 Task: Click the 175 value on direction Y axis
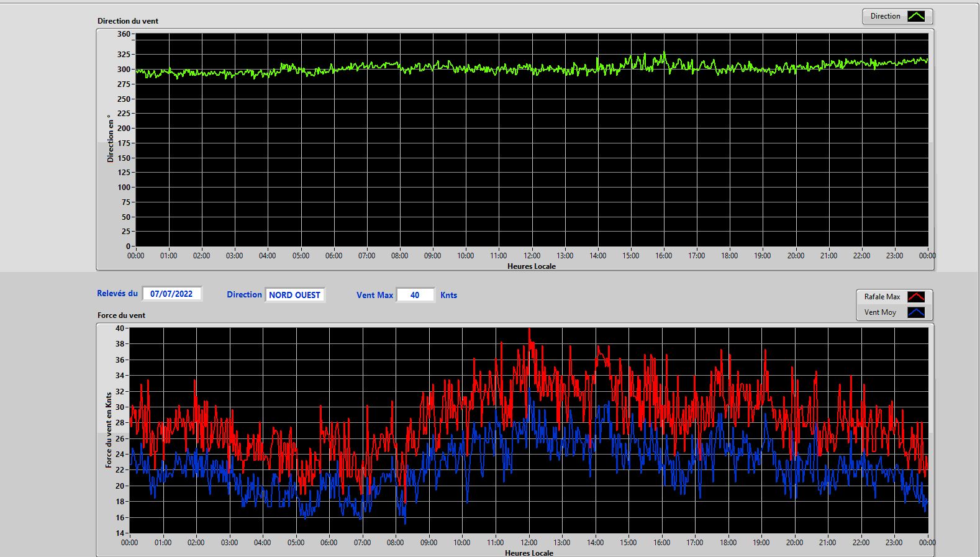point(124,143)
